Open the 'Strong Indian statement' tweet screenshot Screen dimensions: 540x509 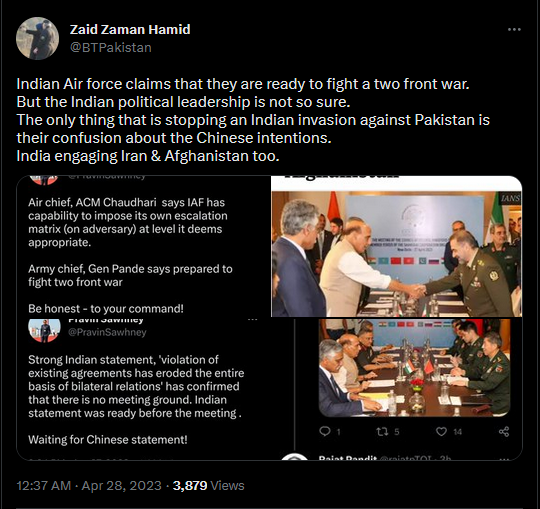[x=155, y=389]
